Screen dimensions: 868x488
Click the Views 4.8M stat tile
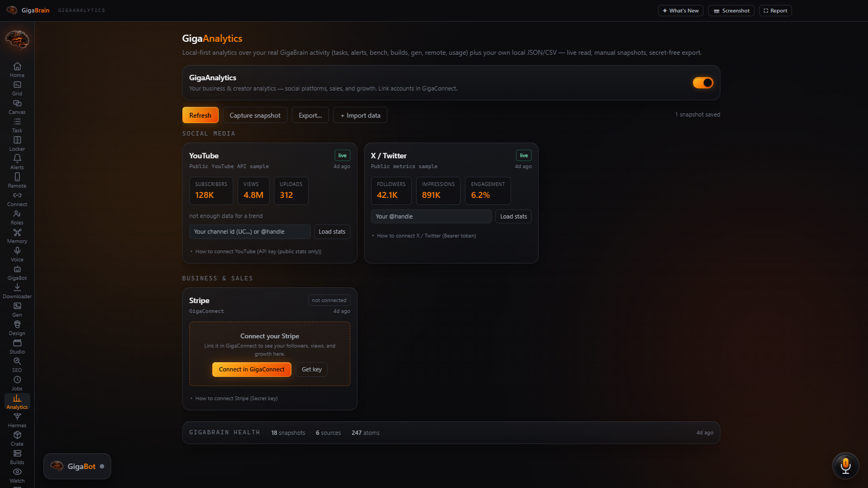click(253, 191)
